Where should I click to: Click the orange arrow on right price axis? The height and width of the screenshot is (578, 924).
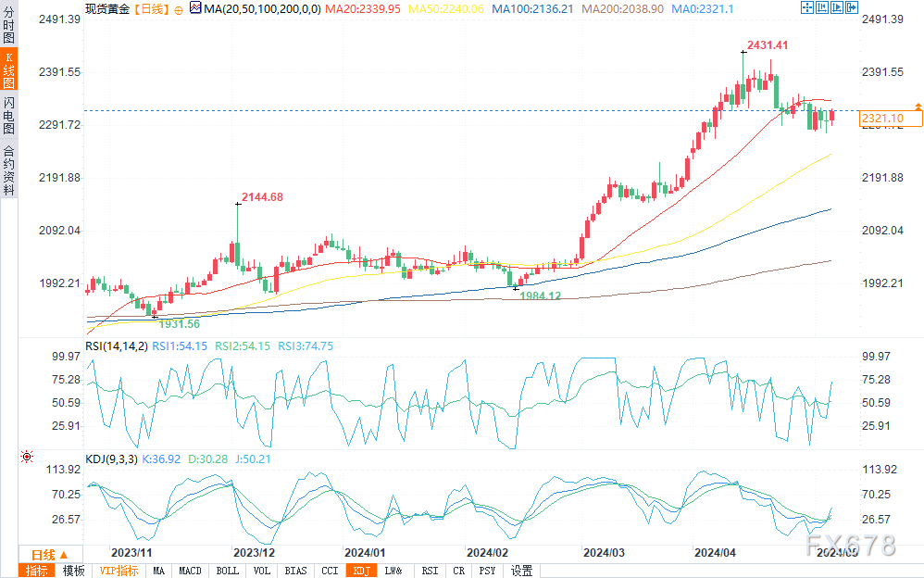pos(918,105)
